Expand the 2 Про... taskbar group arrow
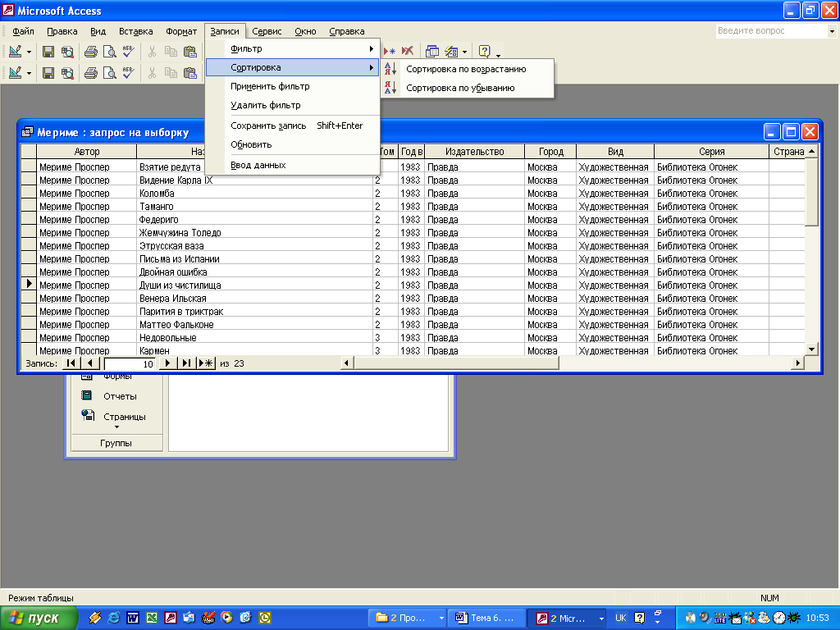Screen dimensions: 840x630 [x=441, y=619]
